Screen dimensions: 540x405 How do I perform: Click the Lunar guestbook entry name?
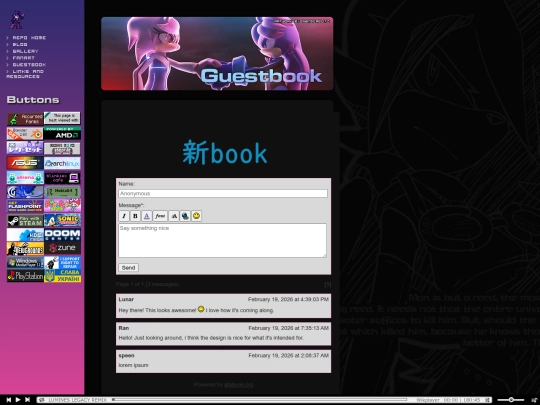(x=126, y=299)
